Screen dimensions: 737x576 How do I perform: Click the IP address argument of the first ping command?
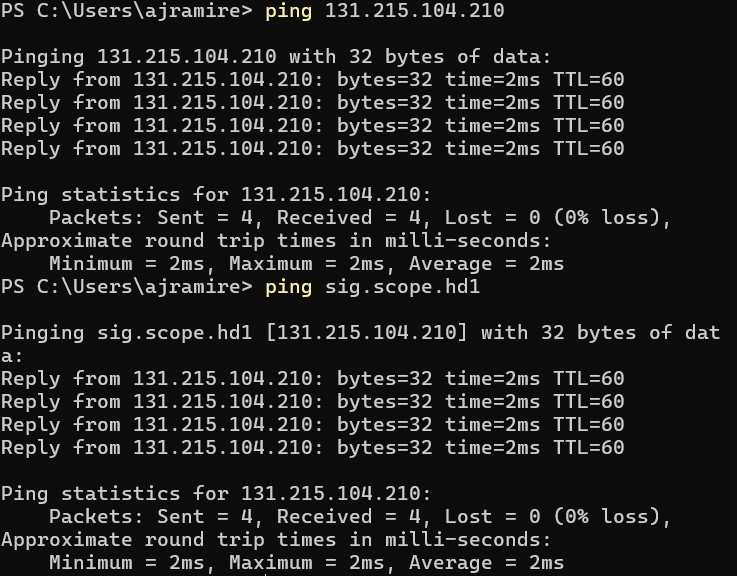[x=415, y=10]
